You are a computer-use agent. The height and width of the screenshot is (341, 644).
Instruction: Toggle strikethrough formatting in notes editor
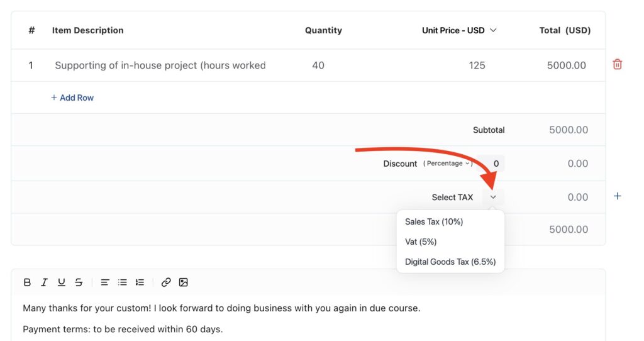coord(79,282)
